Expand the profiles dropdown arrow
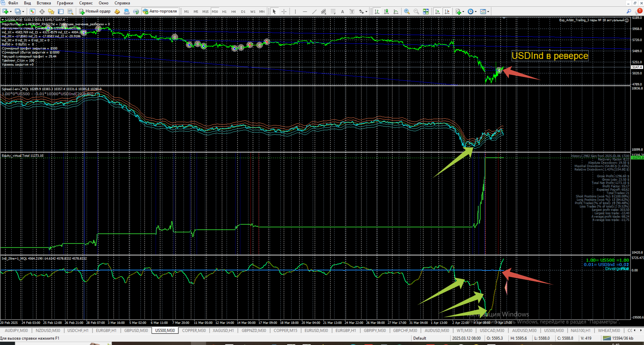This screenshot has width=644, height=345. point(23,12)
